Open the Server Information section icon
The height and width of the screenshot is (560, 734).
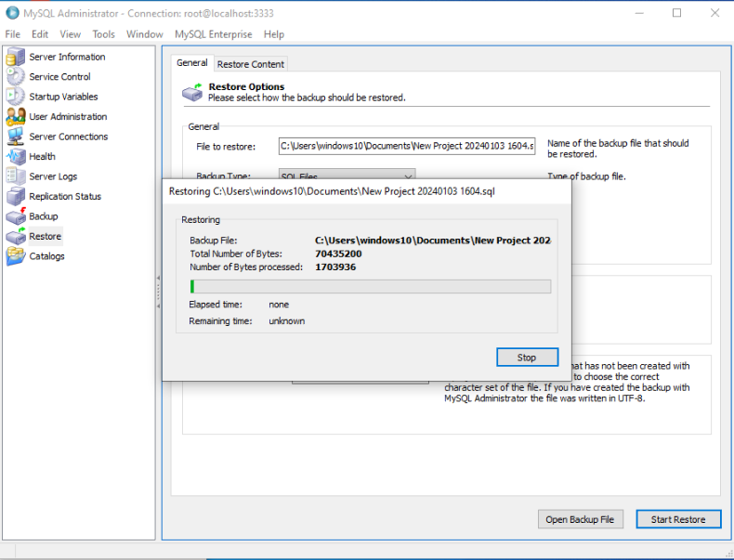tap(16, 58)
